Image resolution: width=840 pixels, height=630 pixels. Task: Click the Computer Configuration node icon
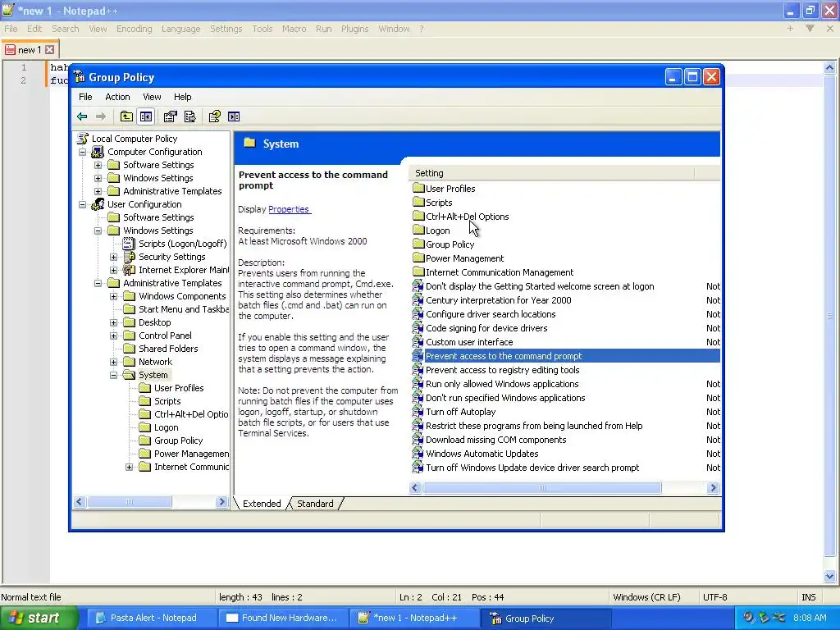98,152
